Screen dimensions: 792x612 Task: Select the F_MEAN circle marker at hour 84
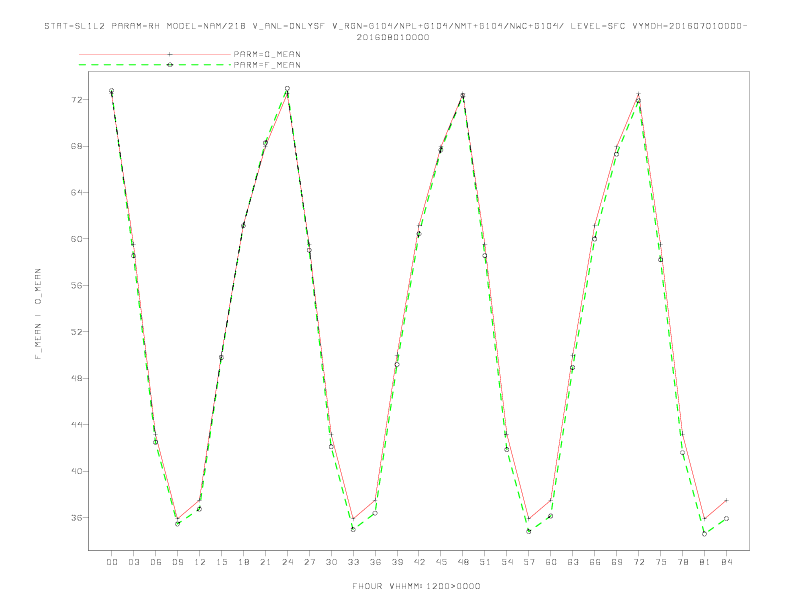click(726, 519)
